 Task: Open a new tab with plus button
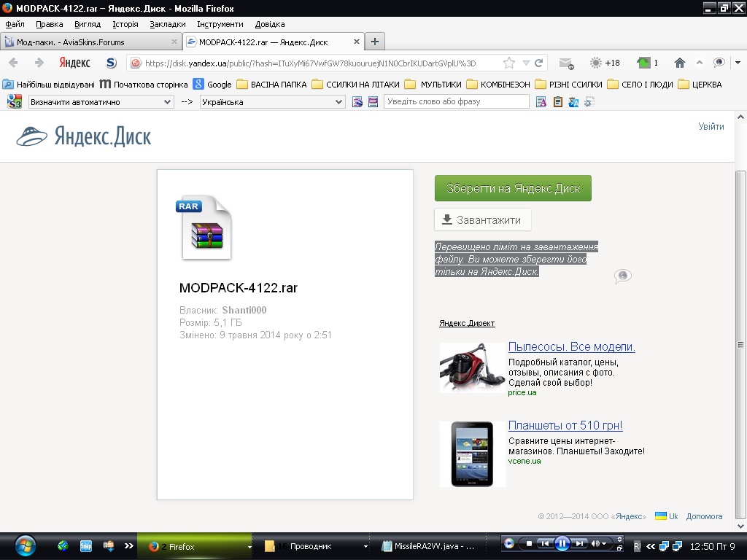point(375,42)
